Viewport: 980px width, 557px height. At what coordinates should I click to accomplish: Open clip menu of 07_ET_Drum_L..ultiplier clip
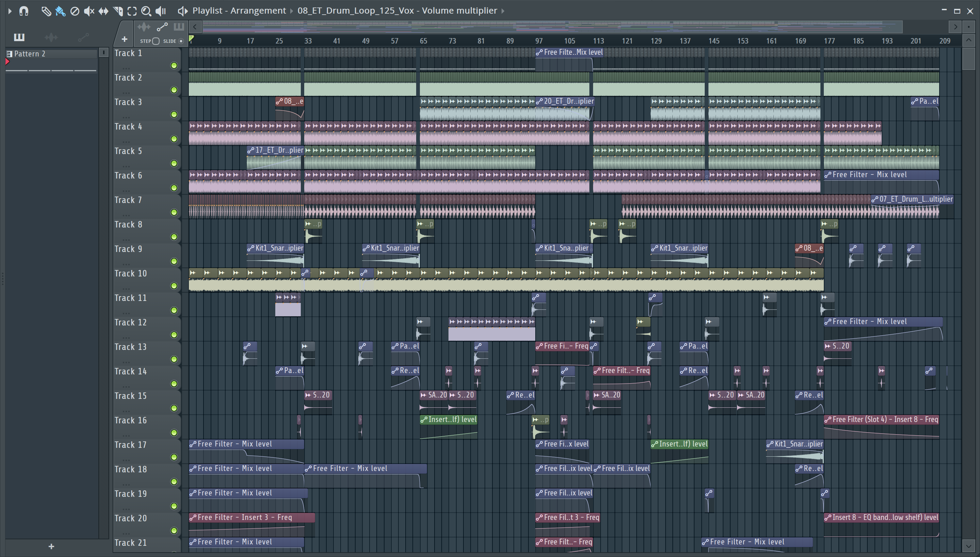point(875,199)
